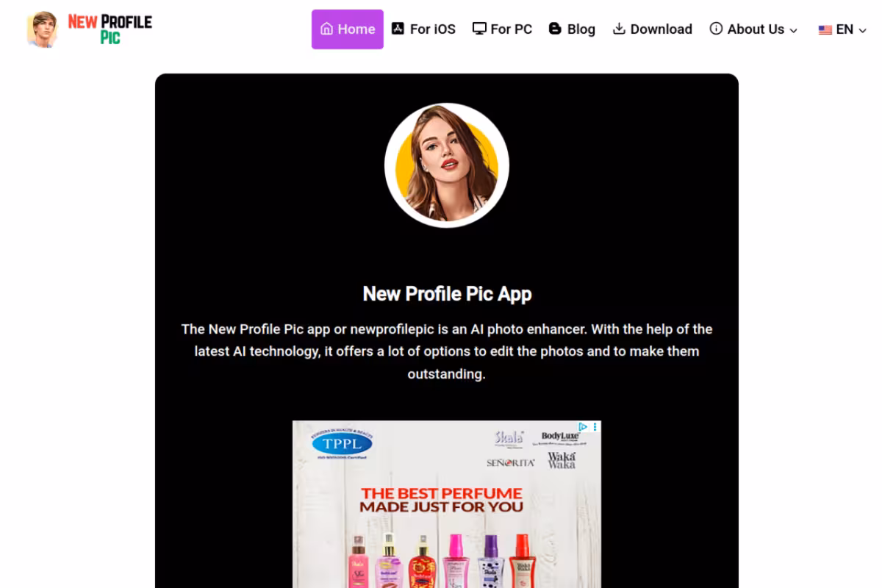Click the monitor icon beside For PC

(x=479, y=29)
